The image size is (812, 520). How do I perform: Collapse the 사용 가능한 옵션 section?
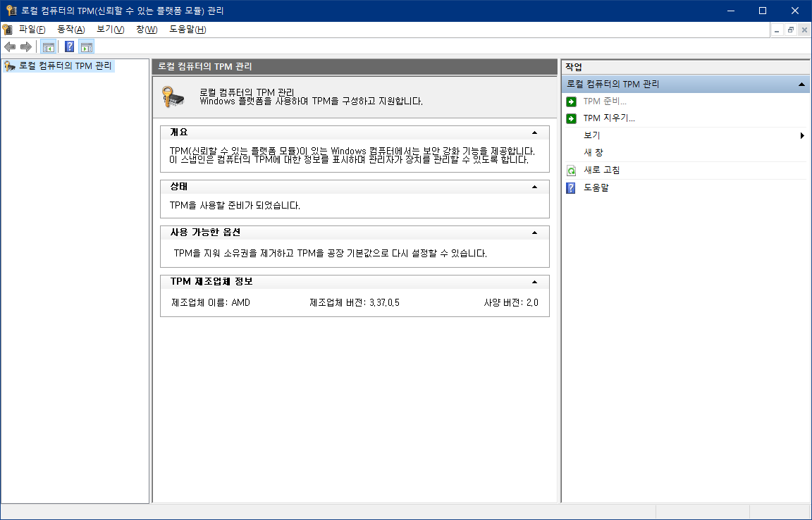click(534, 233)
